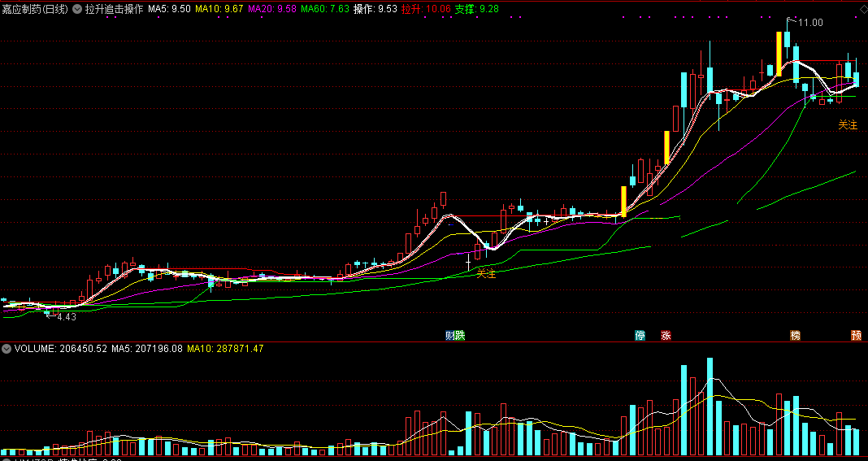This screenshot has width=868, height=461.
Task: Click the green 支撑: 9.28 value
Action: [476, 10]
